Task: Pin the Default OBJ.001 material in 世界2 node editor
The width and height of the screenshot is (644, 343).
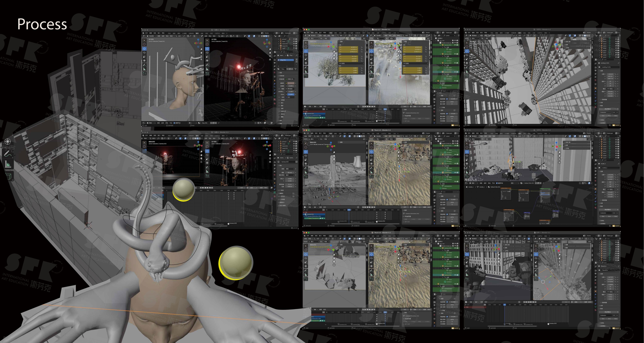Action: click(544, 183)
